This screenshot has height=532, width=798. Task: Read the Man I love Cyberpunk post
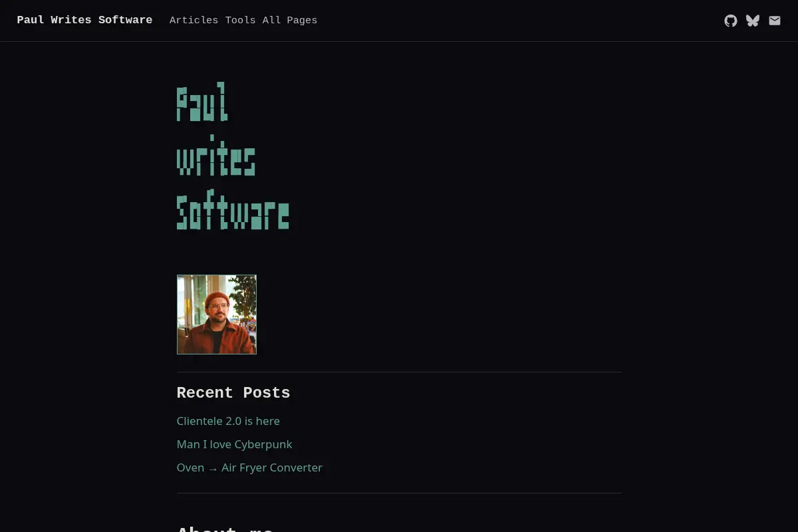pos(234,444)
